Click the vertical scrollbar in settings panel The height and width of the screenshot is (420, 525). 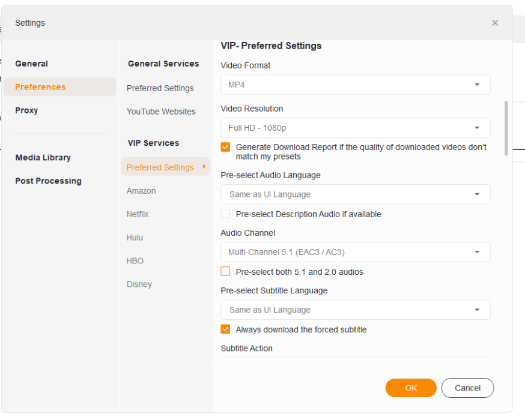click(506, 128)
